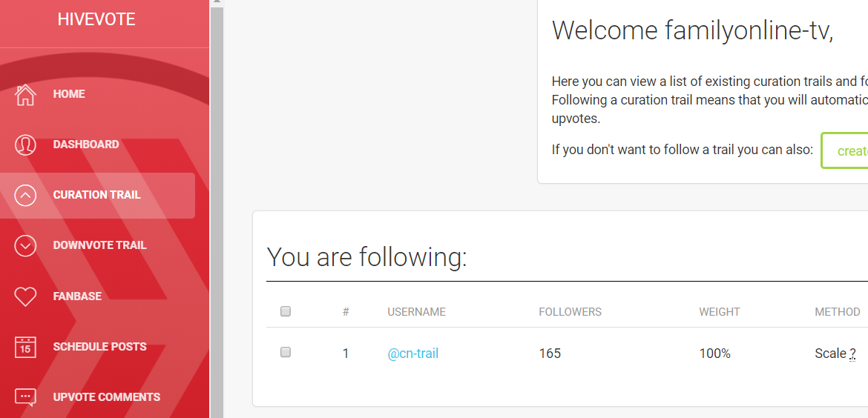This screenshot has width=868, height=418.
Task: Click the Dashboard user icon
Action: click(x=25, y=145)
